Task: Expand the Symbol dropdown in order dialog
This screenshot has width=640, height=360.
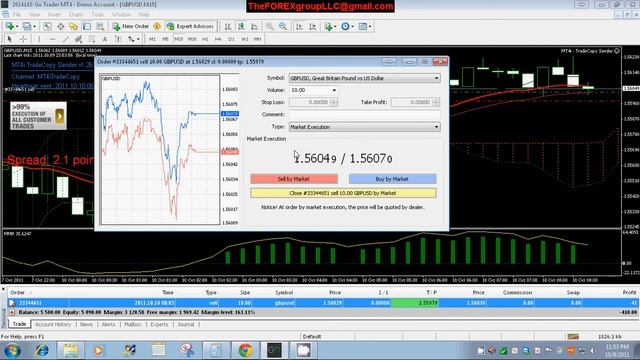Action: click(x=436, y=78)
